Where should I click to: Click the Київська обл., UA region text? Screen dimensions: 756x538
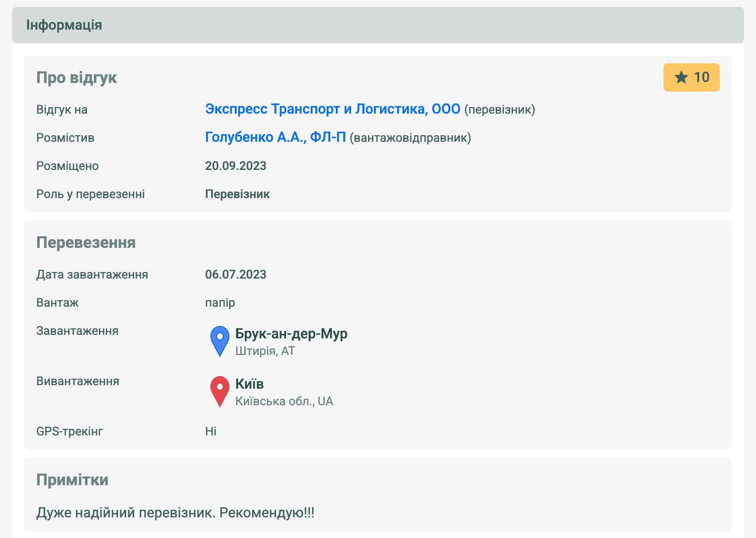click(x=284, y=401)
